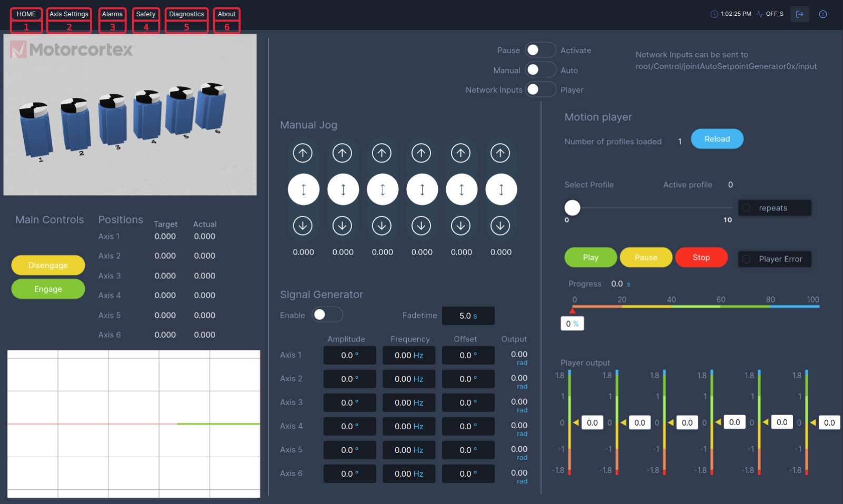Open the Axis Settings tab
The height and width of the screenshot is (504, 843).
point(69,14)
